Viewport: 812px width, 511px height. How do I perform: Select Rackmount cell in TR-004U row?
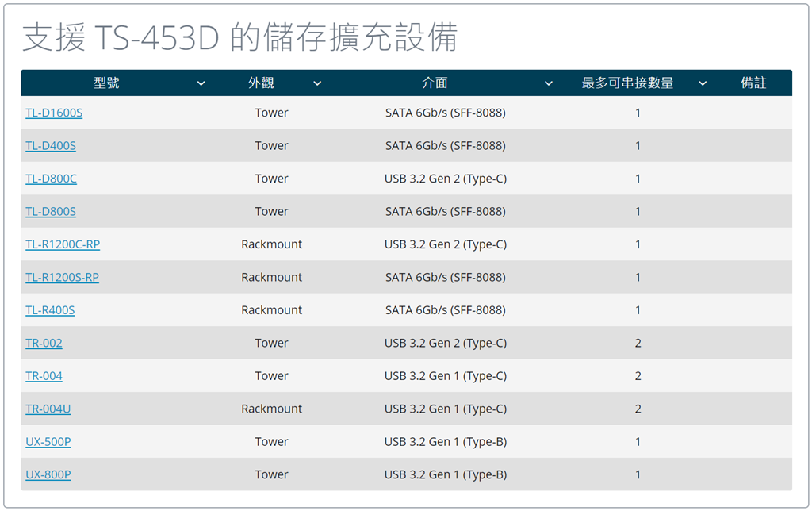click(271, 409)
